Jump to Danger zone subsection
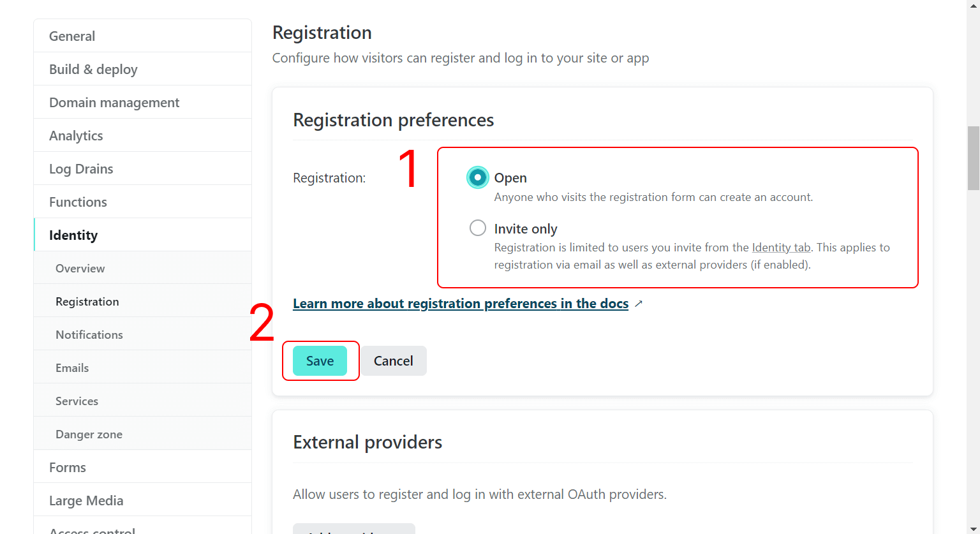The image size is (980, 534). click(89, 434)
